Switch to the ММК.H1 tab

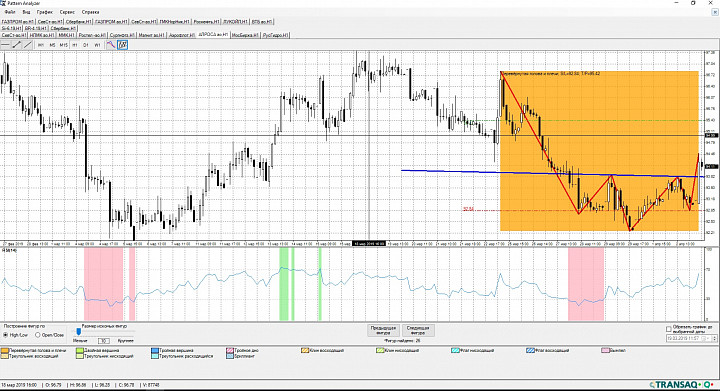66,35
